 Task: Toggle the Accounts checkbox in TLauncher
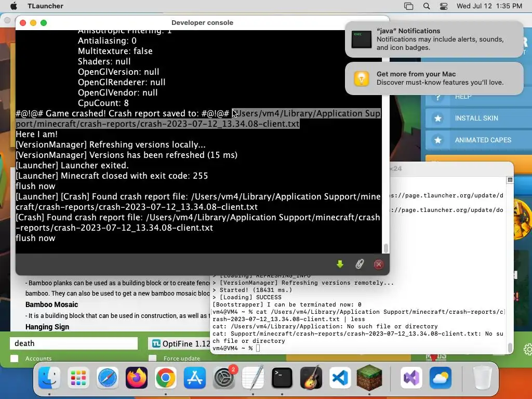point(14,358)
